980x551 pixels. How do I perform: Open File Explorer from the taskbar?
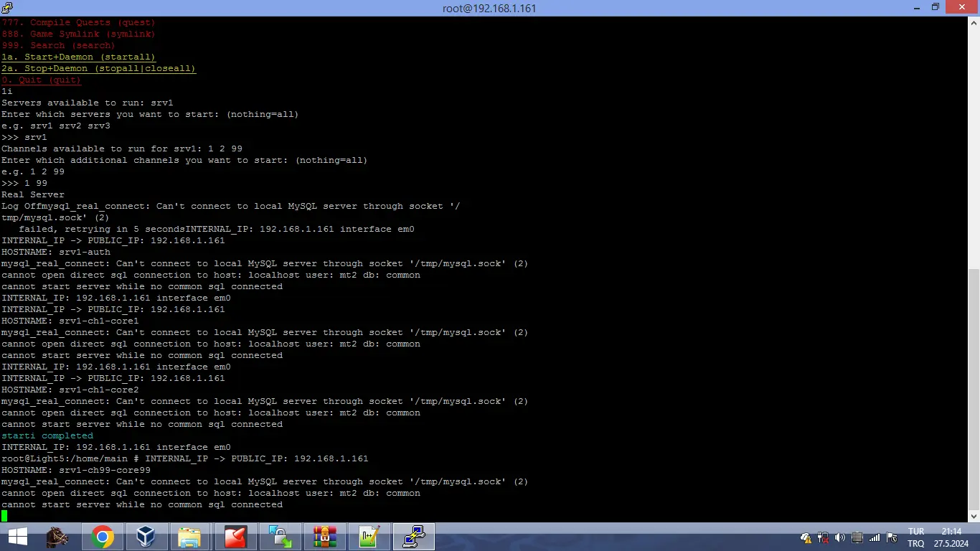coord(191,537)
